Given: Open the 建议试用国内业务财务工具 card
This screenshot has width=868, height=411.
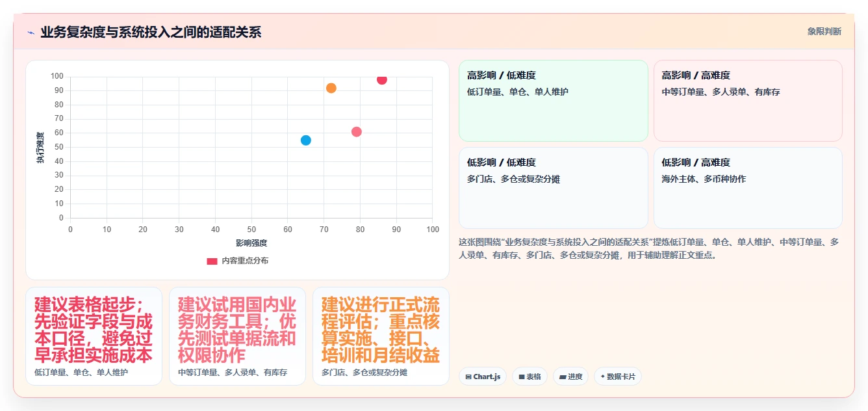Looking at the screenshot, I should [x=237, y=336].
